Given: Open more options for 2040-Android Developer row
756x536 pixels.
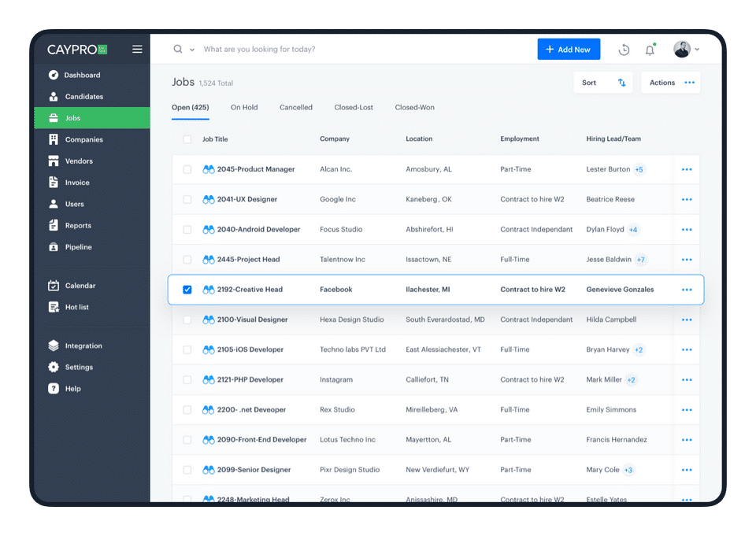Looking at the screenshot, I should (x=687, y=230).
